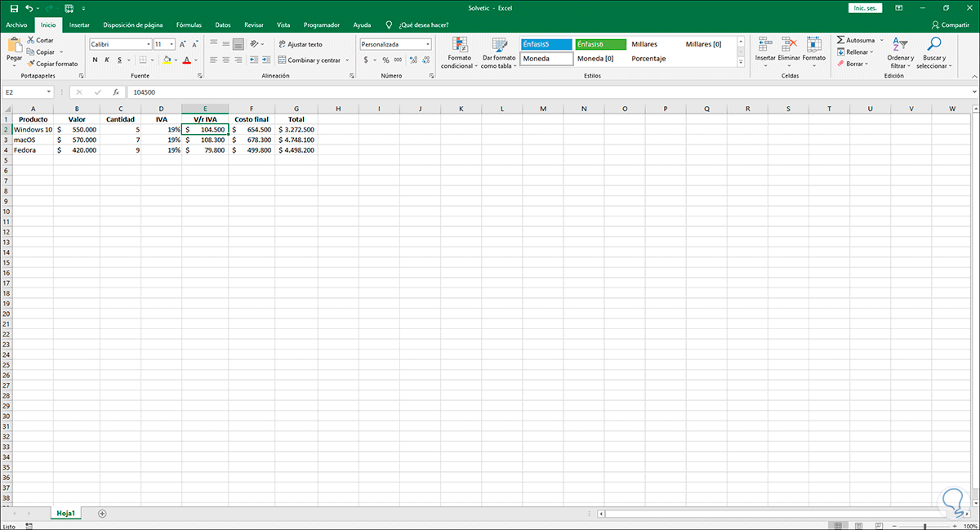Switch to the Programador tab
The image size is (980, 530).
(321, 24)
